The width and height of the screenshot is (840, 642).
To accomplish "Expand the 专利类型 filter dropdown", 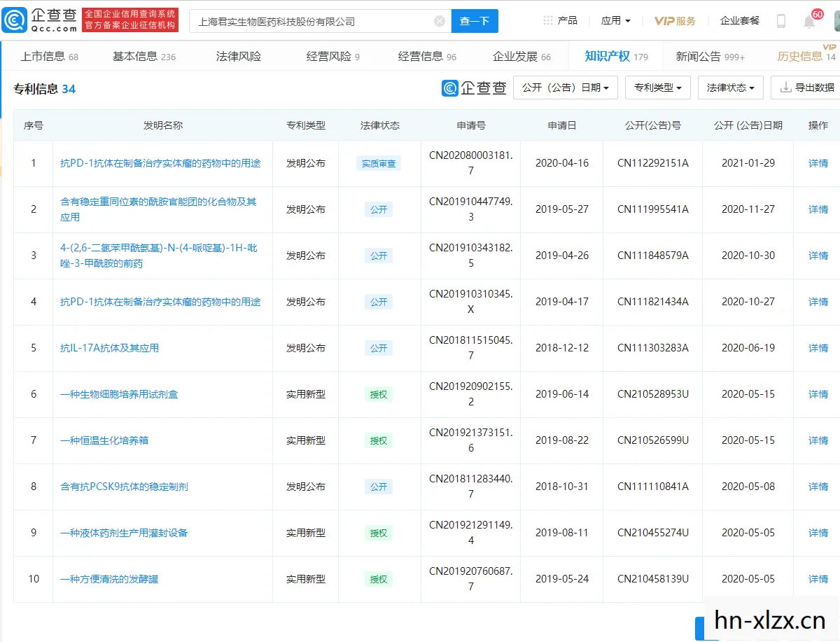I will point(658,88).
